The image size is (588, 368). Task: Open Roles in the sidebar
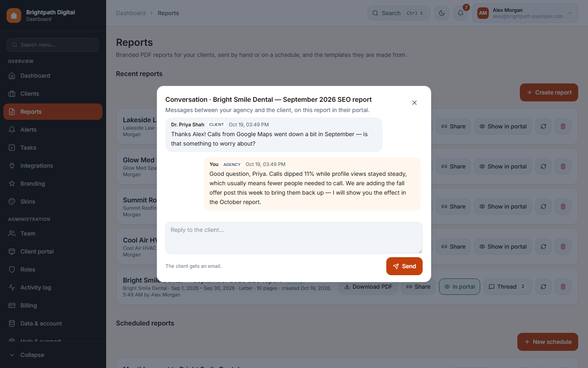pos(53,269)
